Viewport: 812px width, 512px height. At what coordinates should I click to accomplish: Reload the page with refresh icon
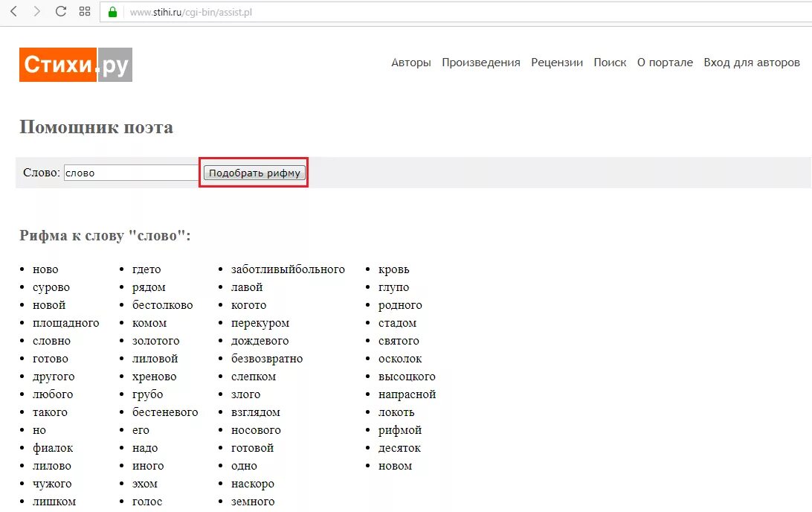(x=60, y=11)
